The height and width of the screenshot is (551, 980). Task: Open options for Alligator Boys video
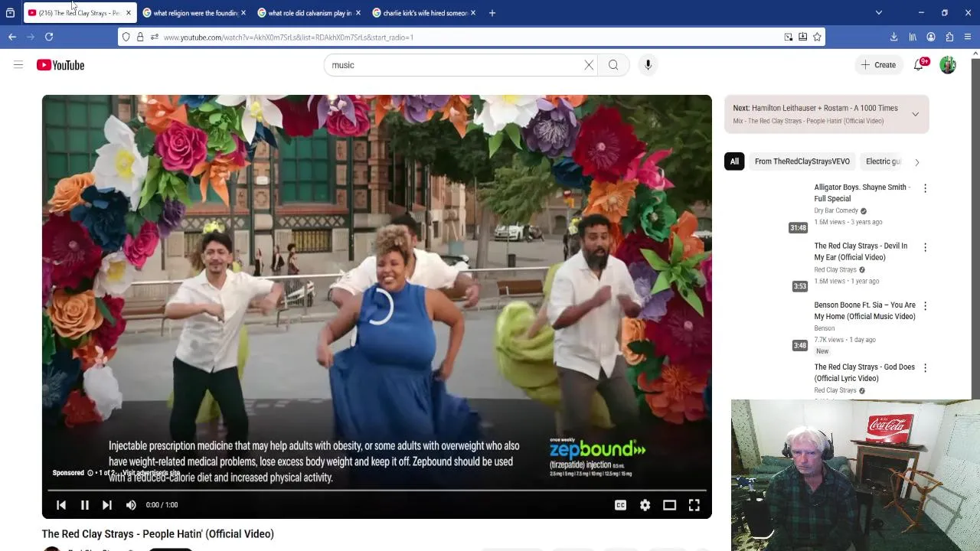tap(925, 188)
